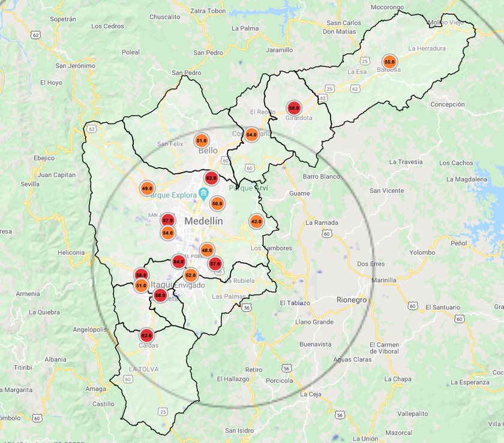The width and height of the screenshot is (504, 443).
Task: Click the 51.0 marker above Bello
Action: [202, 140]
